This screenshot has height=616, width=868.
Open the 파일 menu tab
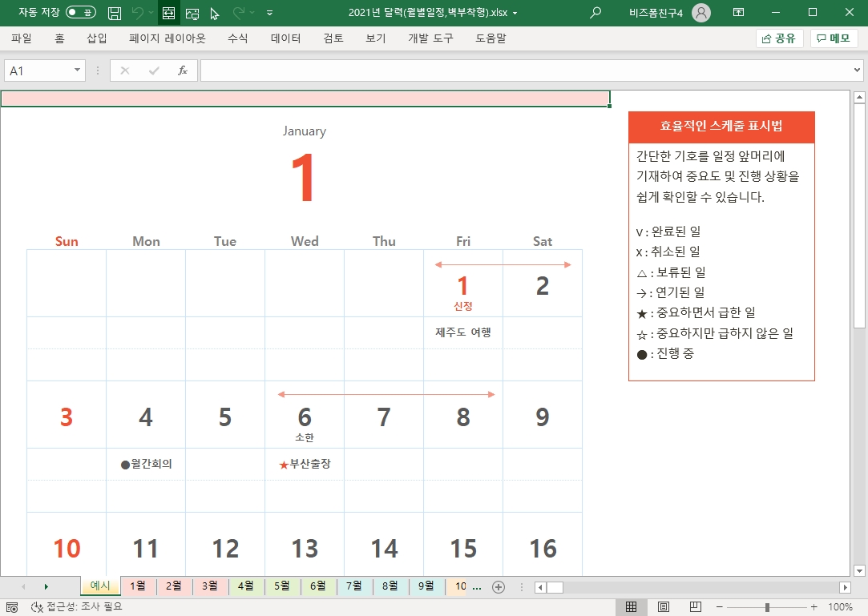pos(22,38)
